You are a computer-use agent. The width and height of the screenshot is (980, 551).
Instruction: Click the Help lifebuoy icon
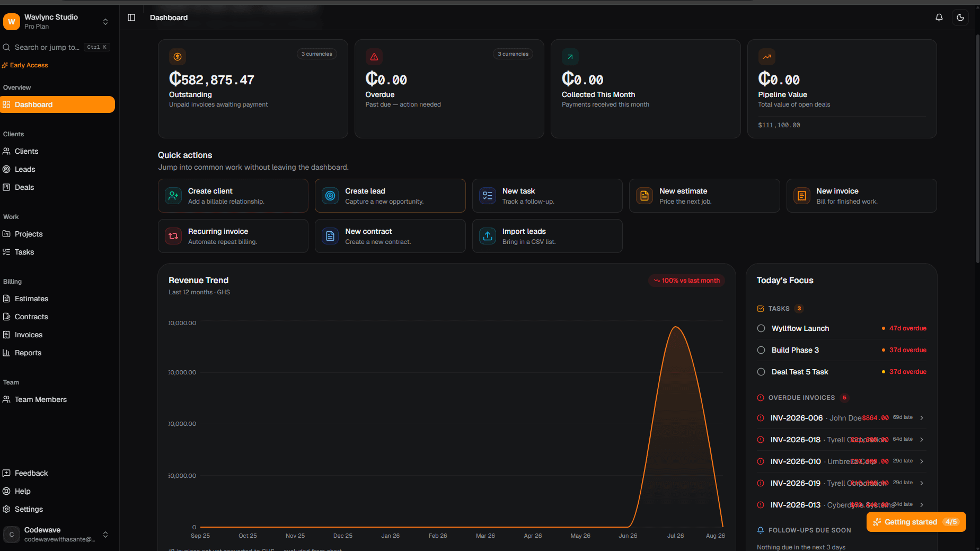coord(6,491)
